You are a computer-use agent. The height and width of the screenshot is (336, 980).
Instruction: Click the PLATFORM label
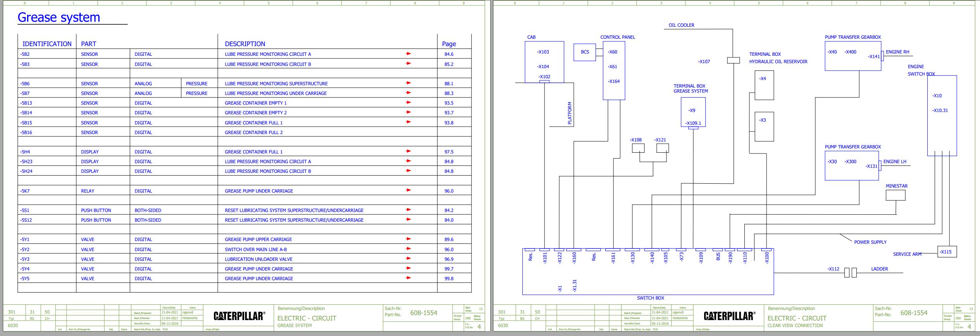coord(570,113)
